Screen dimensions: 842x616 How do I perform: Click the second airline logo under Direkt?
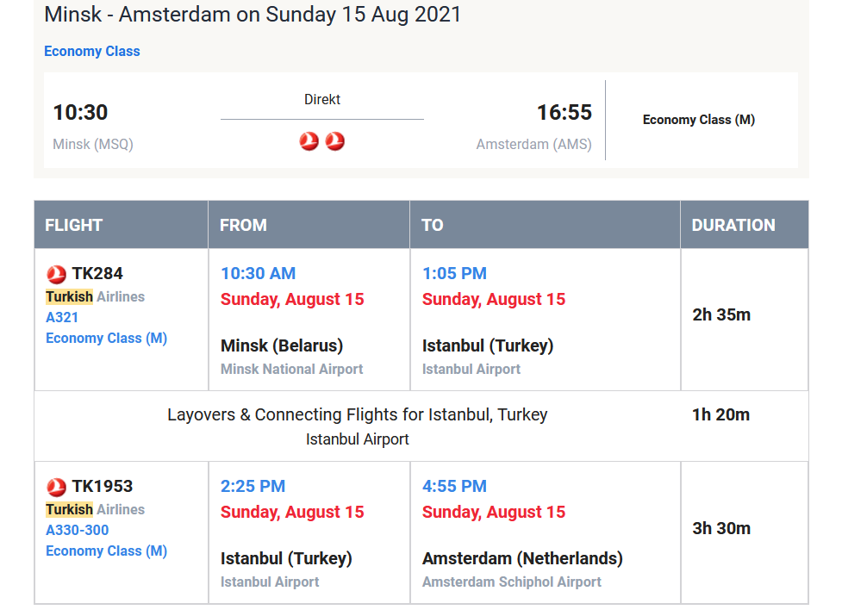coord(335,141)
